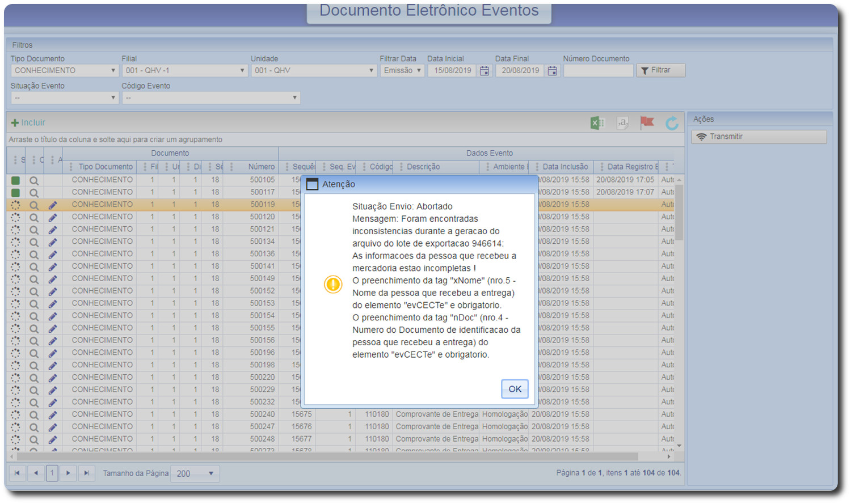Open the Situação Evento dropdown
Screen dimensions: 851x504
pos(113,98)
